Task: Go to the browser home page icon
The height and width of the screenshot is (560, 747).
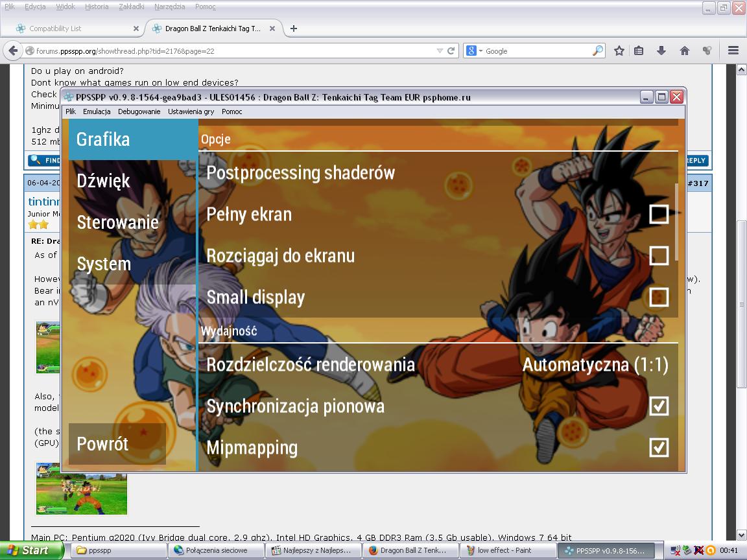Action: pos(684,51)
